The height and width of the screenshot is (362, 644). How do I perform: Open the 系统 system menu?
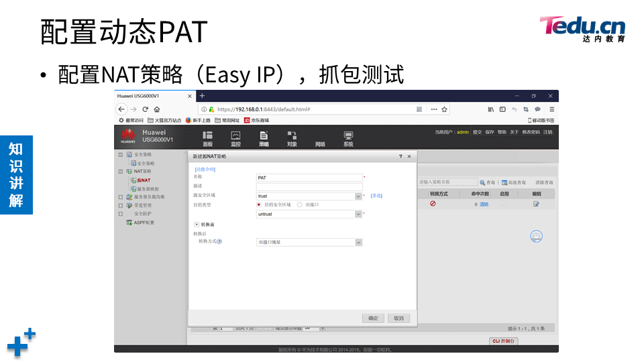click(x=348, y=139)
